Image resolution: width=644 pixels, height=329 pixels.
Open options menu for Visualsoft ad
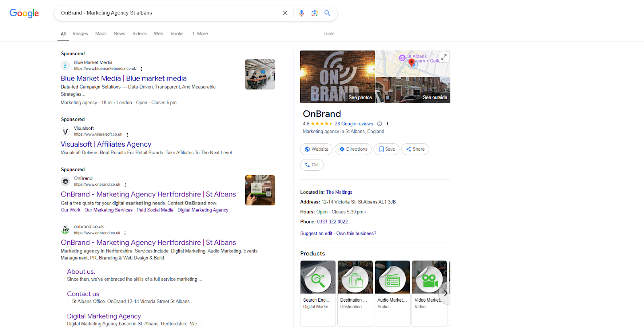pyautogui.click(x=128, y=135)
